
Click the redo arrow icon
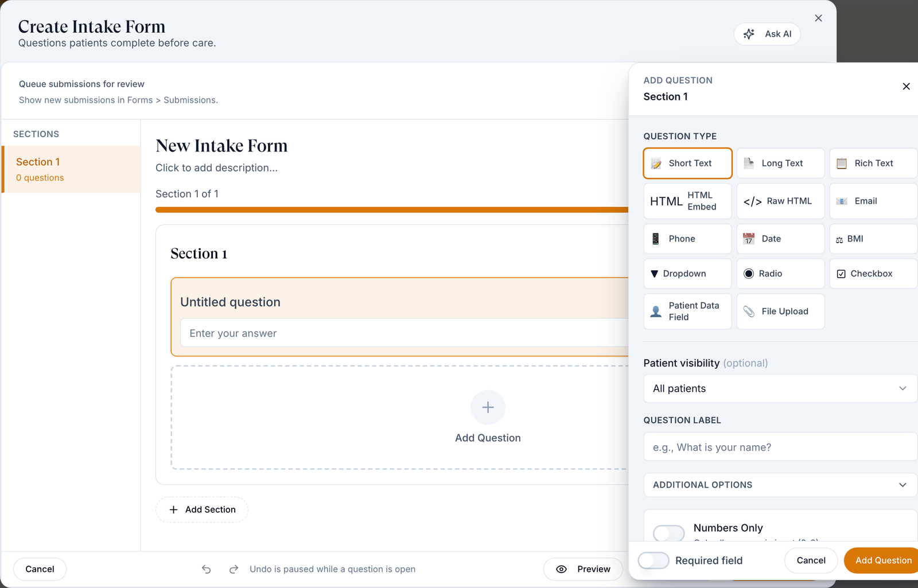tap(234, 569)
